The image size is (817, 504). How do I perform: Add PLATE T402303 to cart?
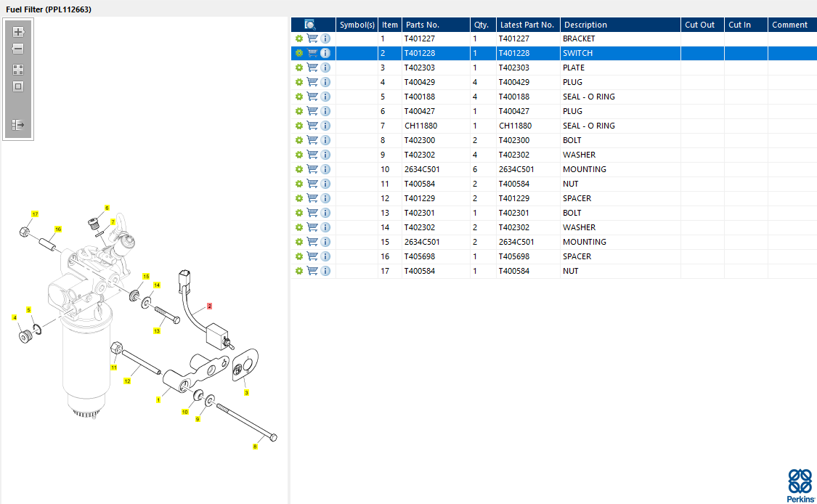[x=312, y=68]
